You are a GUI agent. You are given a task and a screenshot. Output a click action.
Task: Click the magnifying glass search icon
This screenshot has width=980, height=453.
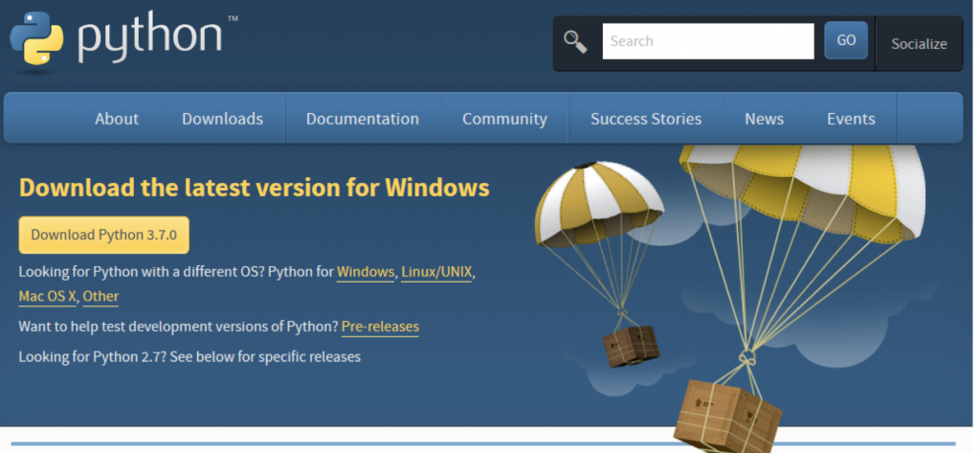point(575,42)
